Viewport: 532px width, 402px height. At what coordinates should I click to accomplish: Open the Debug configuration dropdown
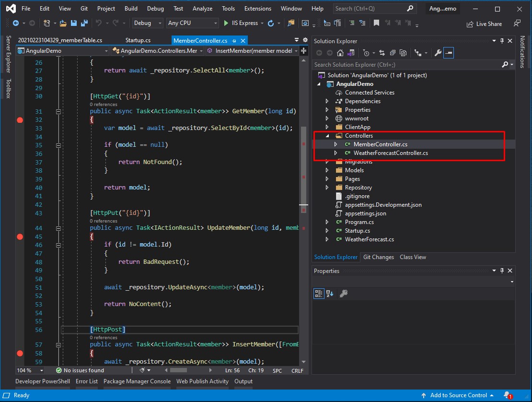tap(148, 23)
